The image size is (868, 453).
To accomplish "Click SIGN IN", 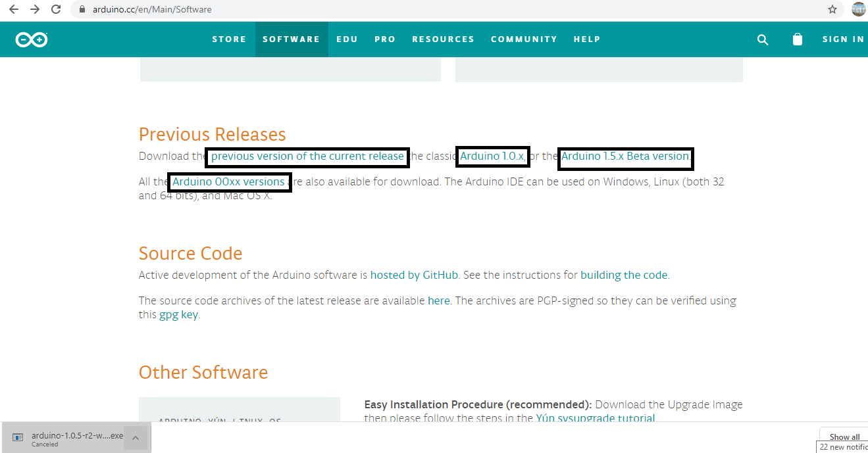I will (x=843, y=39).
